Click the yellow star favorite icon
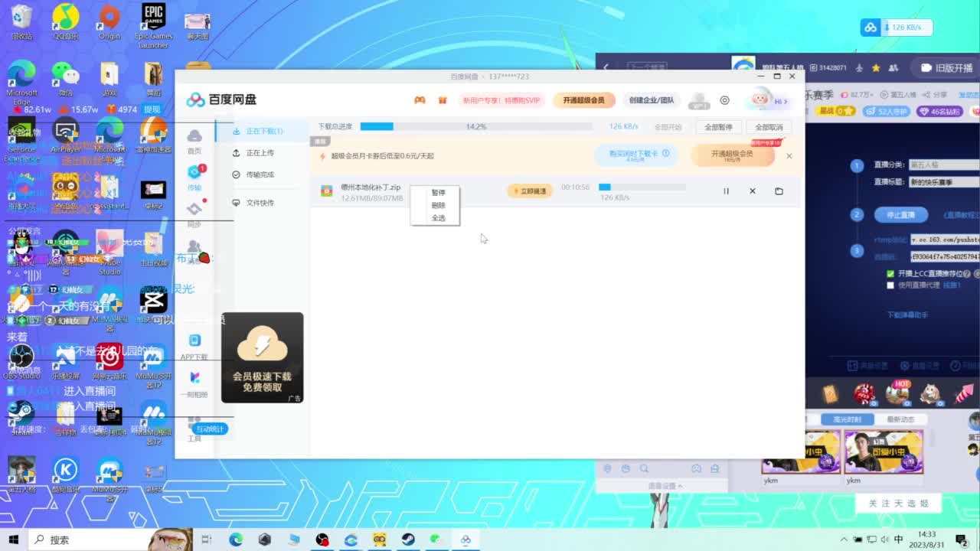Image resolution: width=980 pixels, height=551 pixels. pos(876,68)
